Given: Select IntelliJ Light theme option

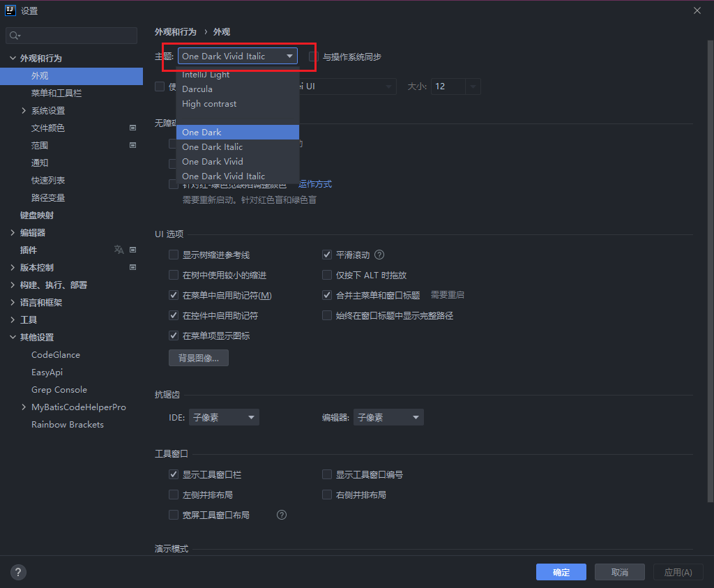Looking at the screenshot, I should click(x=238, y=75).
